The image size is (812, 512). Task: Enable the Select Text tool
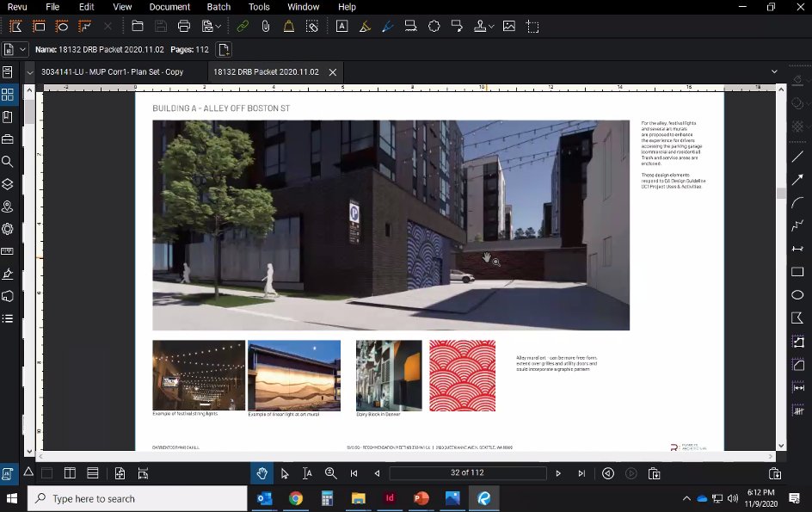point(307,473)
